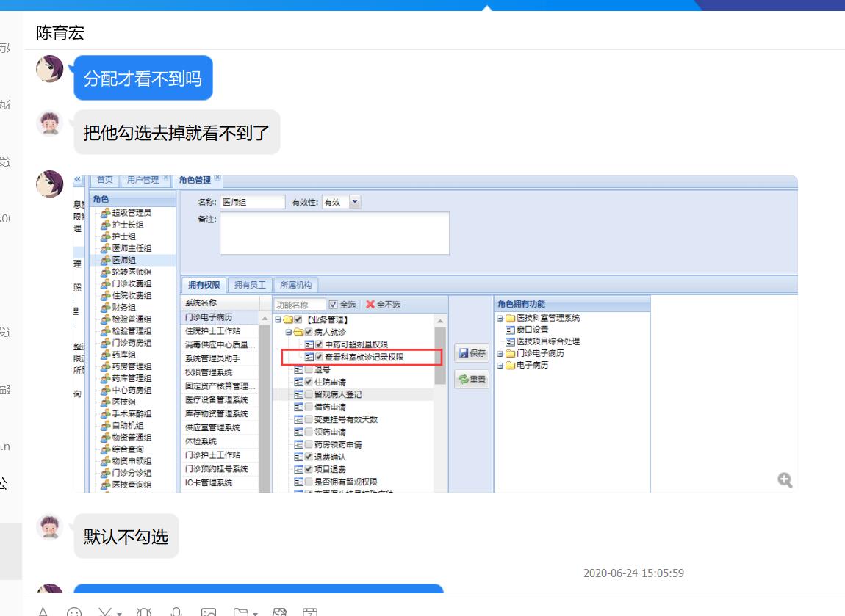The image size is (845, 616).
Task: Click the 功能名称 search field
Action: [x=300, y=305]
